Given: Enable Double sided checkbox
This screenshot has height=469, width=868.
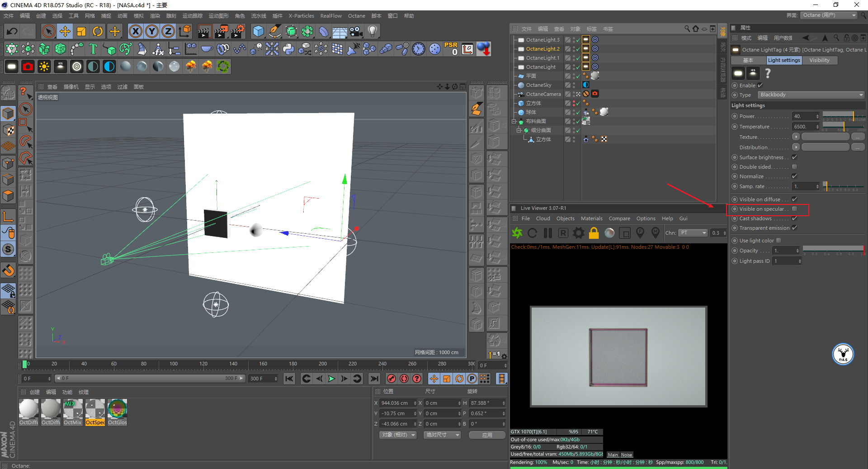Looking at the screenshot, I should click(794, 167).
